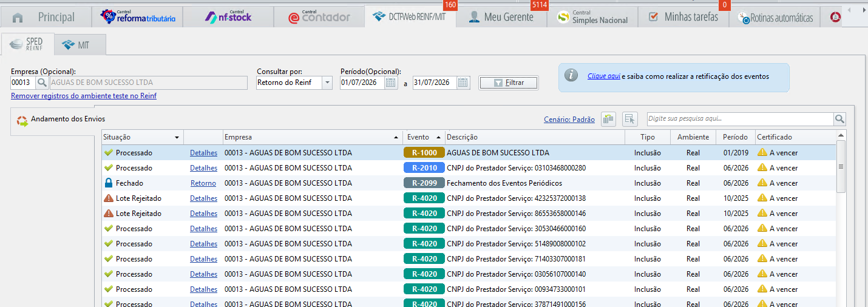Open the Central Reforma Tributária tab
Screen dimensions: 868x307
click(138, 17)
